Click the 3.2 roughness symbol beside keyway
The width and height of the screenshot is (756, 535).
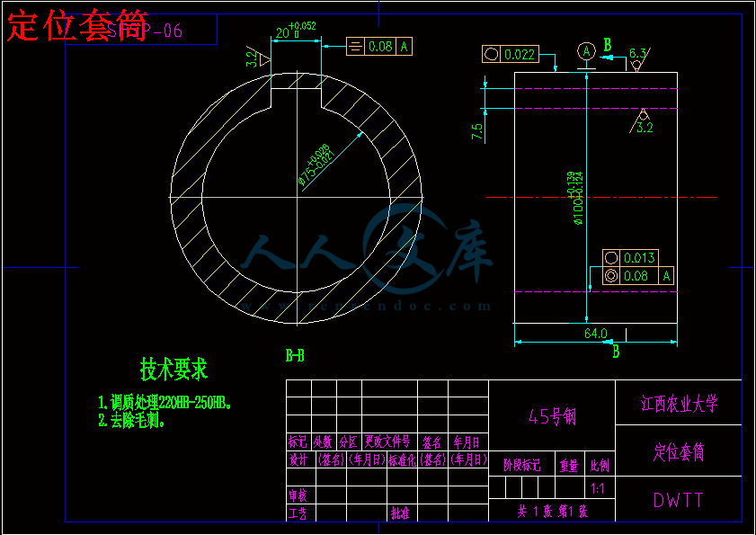pyautogui.click(x=258, y=59)
